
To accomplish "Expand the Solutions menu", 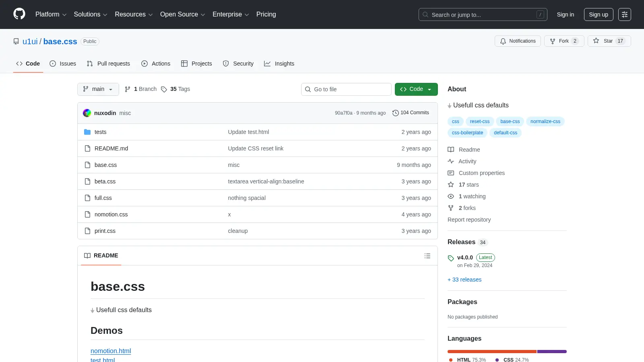I will (91, 14).
